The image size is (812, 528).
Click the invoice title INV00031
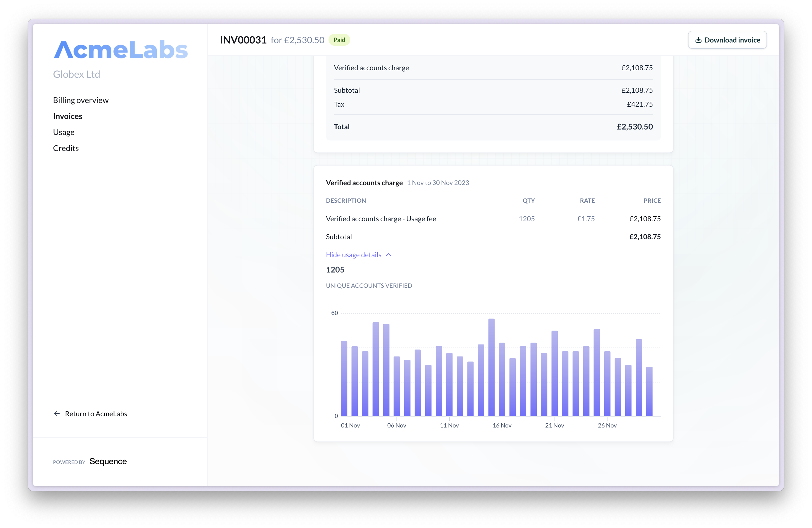pyautogui.click(x=243, y=39)
